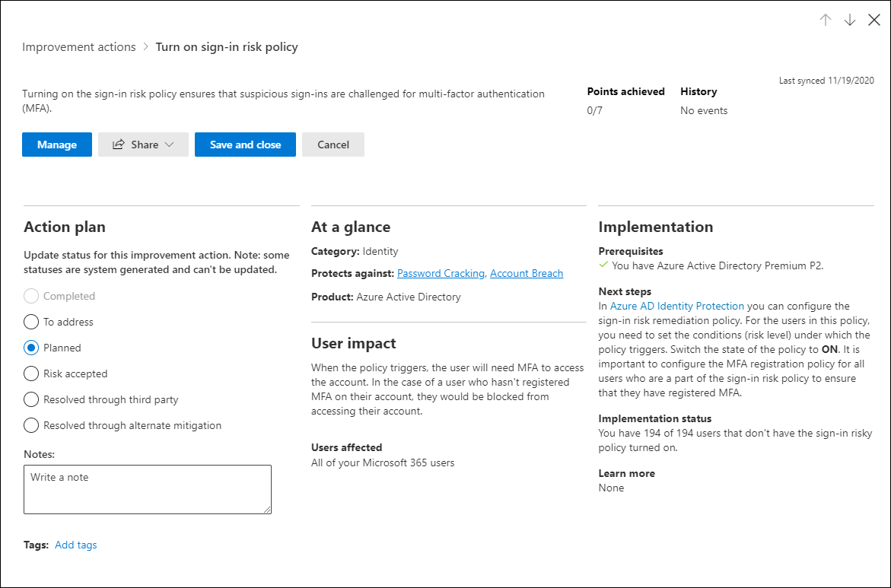Click the Turn on sign-in risk policy title

(x=227, y=46)
